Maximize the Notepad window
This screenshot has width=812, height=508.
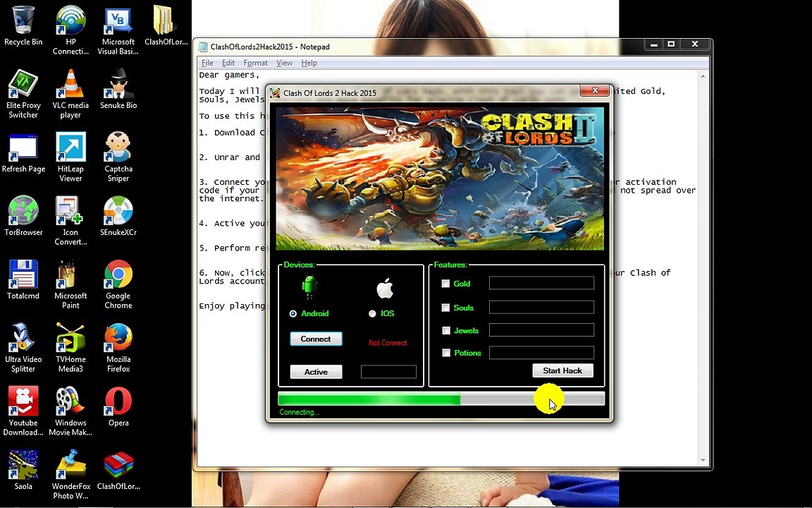671,44
